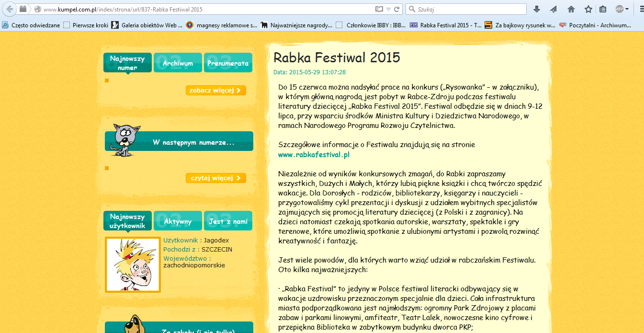
Task: Click the czytaj więcej button
Action: pyautogui.click(x=216, y=178)
